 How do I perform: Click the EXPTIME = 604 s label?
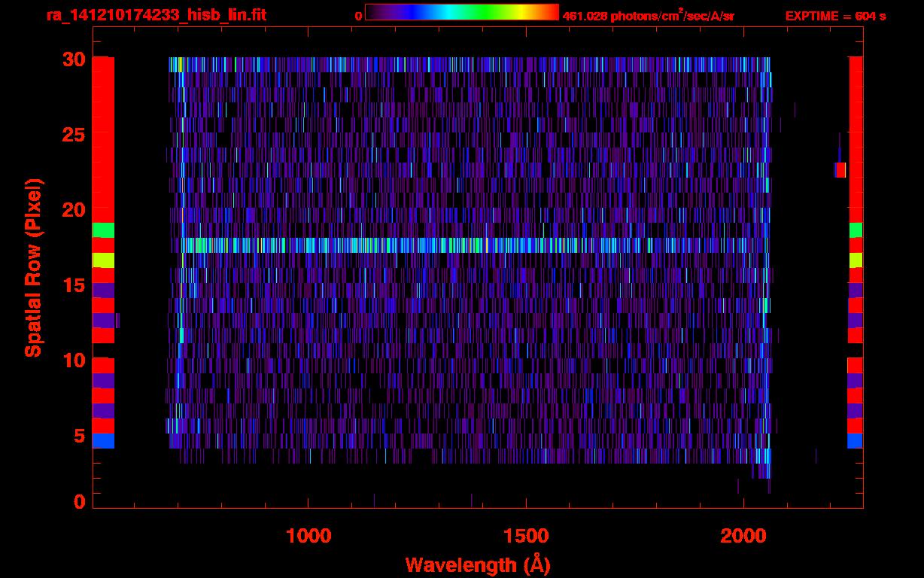tap(835, 16)
